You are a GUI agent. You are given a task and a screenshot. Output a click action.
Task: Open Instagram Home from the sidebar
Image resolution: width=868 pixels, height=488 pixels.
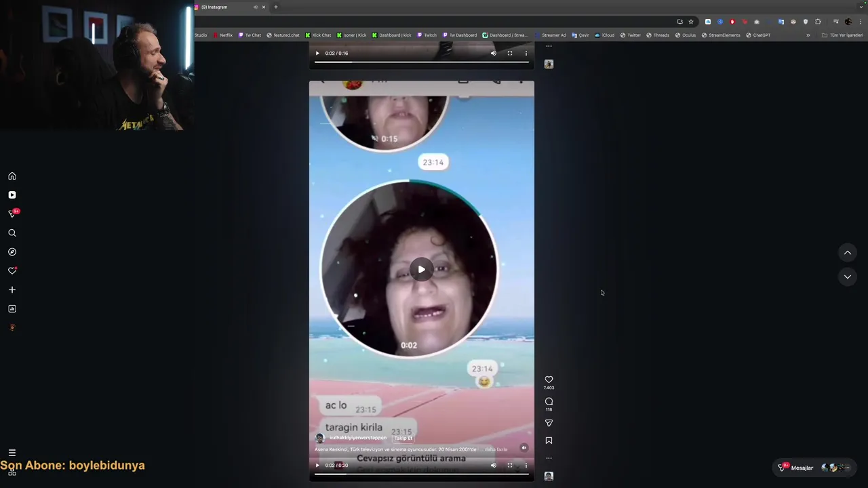pyautogui.click(x=12, y=176)
